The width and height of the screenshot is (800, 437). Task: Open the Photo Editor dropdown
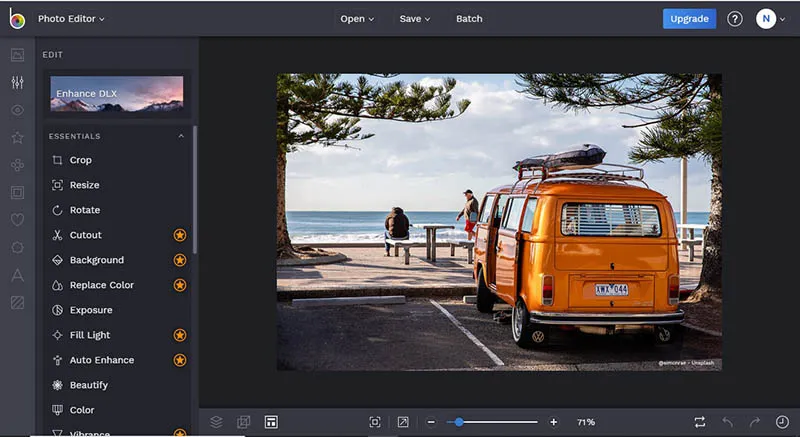tap(70, 19)
